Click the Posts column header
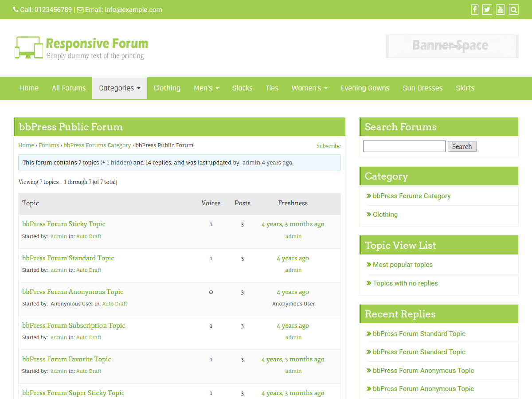This screenshot has width=532, height=399. coord(243,203)
